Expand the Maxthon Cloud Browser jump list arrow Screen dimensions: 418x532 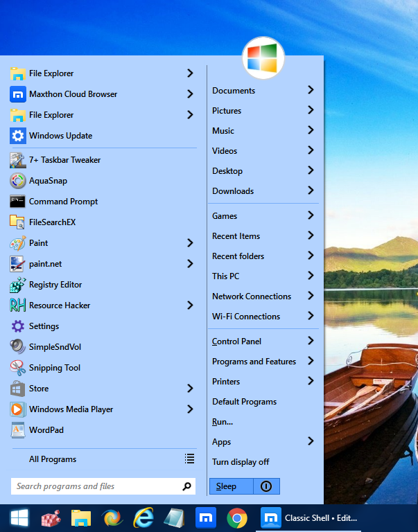pyautogui.click(x=190, y=94)
